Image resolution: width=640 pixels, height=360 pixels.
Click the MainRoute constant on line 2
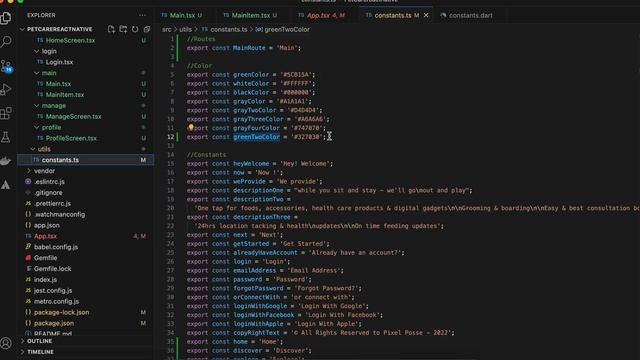click(x=249, y=48)
